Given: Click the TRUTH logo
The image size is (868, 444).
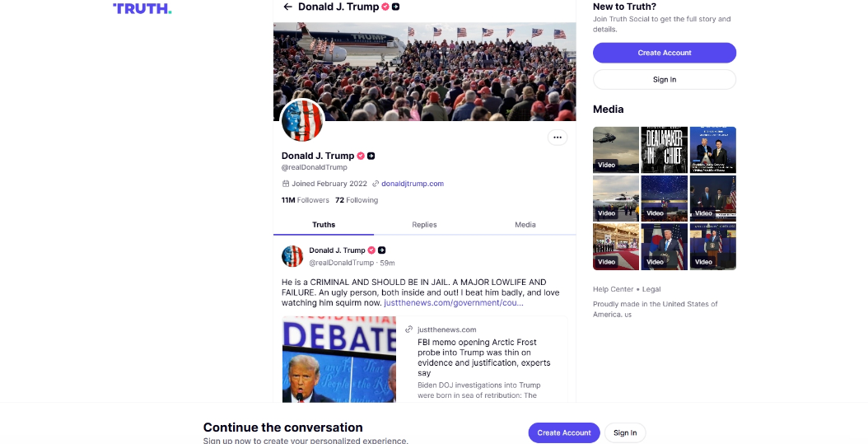Looking at the screenshot, I should tap(142, 8).
